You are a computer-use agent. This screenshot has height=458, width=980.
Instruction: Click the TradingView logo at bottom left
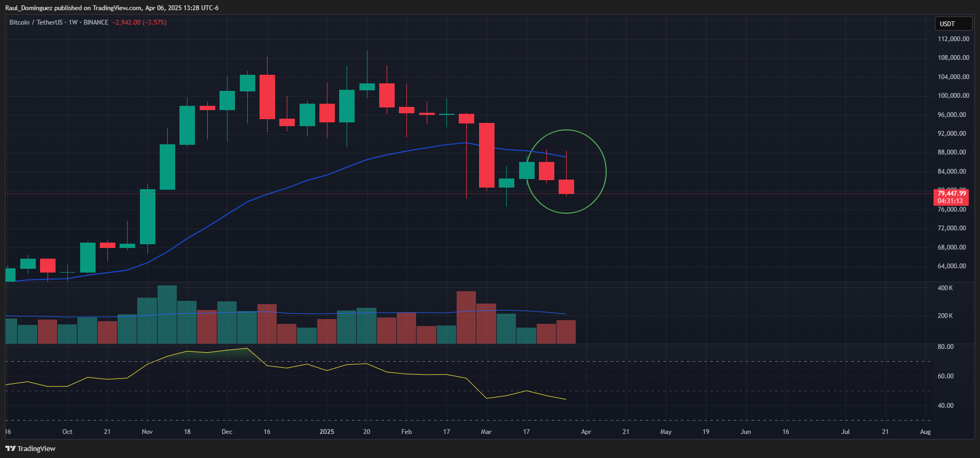pyautogui.click(x=30, y=448)
